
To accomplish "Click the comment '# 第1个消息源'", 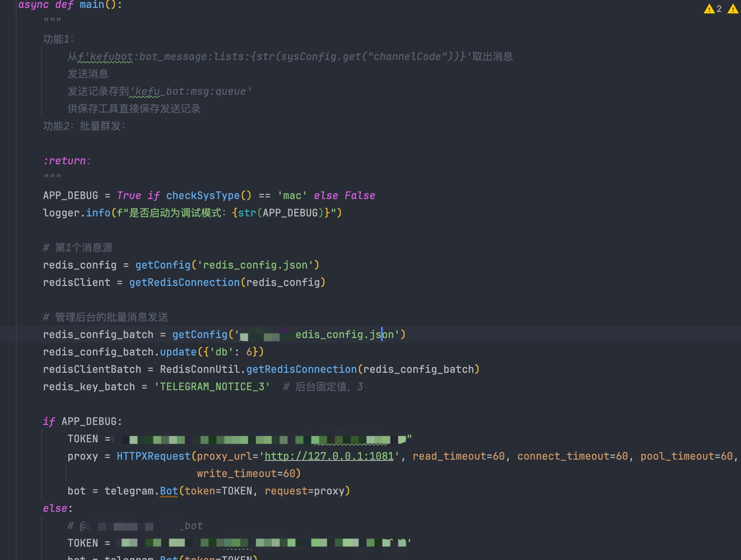I will [x=78, y=248].
